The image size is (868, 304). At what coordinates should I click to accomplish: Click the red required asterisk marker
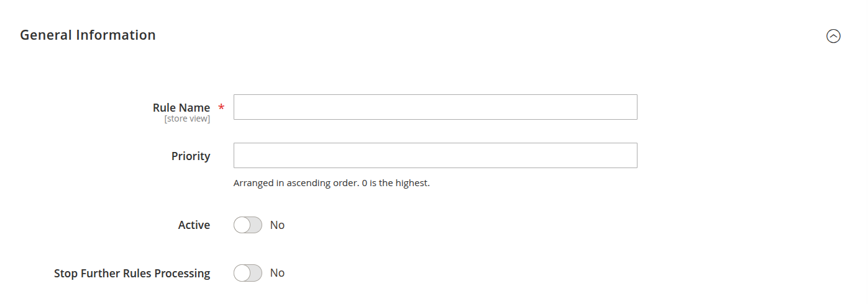point(221,108)
